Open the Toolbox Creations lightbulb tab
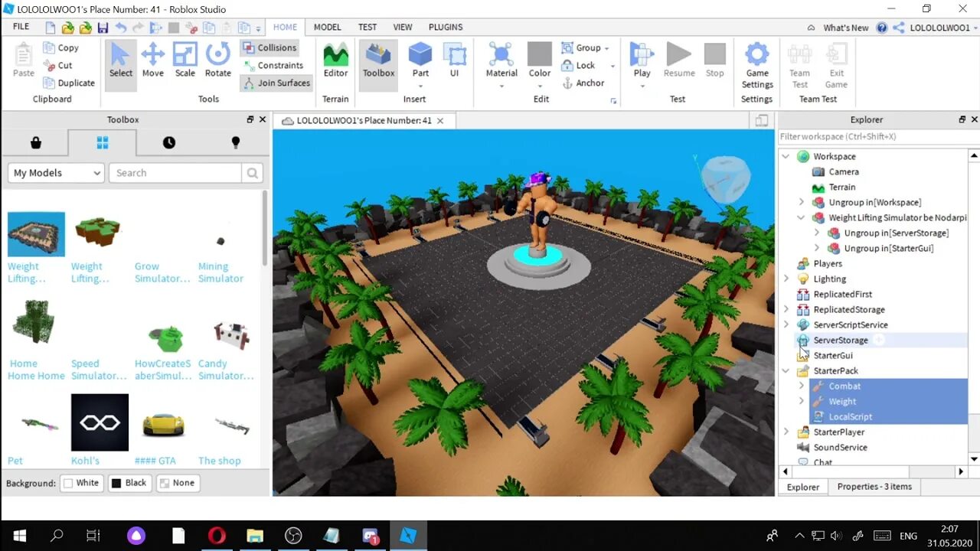This screenshot has width=980, height=551. pyautogui.click(x=236, y=142)
